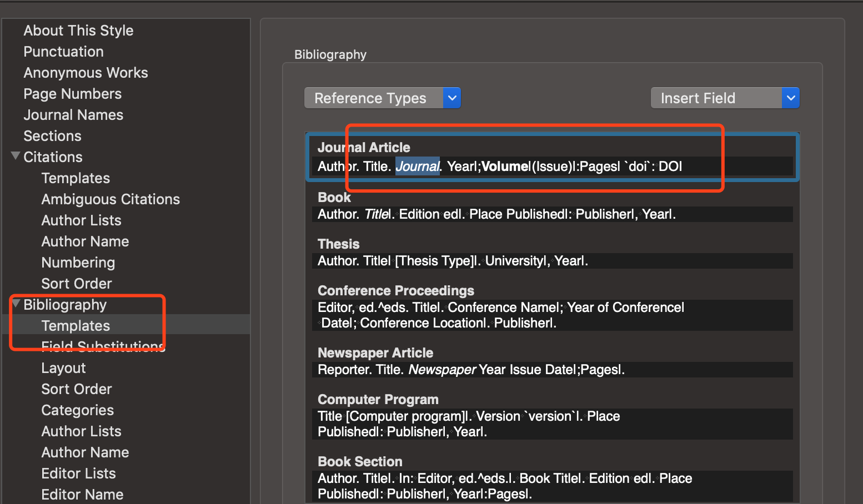This screenshot has height=504, width=863.
Task: Open Editor Name settings
Action: tap(82, 495)
